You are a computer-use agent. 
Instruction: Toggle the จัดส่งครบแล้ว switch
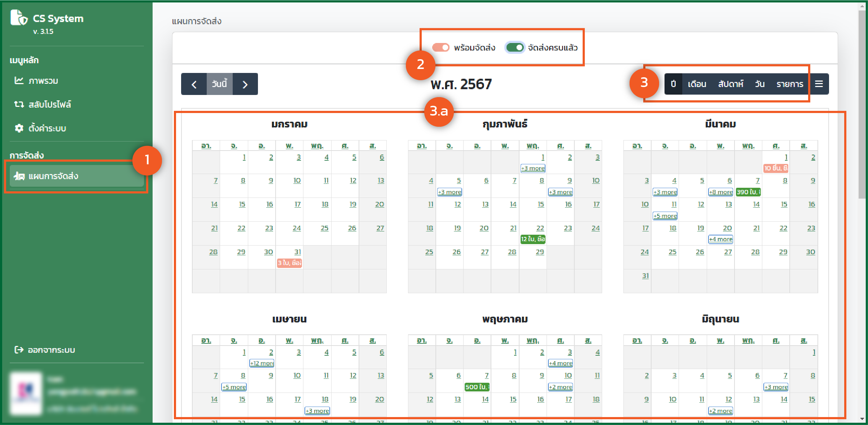(515, 47)
